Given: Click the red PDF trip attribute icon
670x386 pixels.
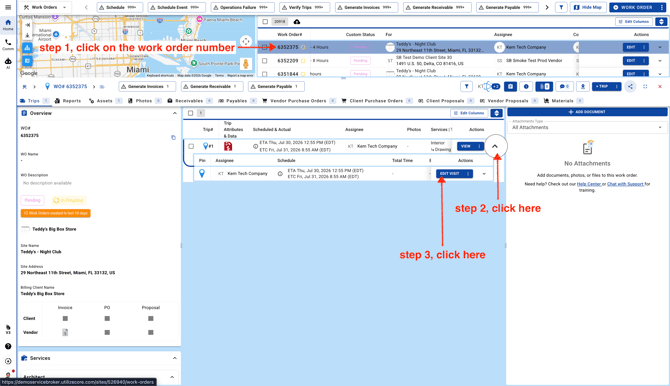Looking at the screenshot, I should [228, 146].
